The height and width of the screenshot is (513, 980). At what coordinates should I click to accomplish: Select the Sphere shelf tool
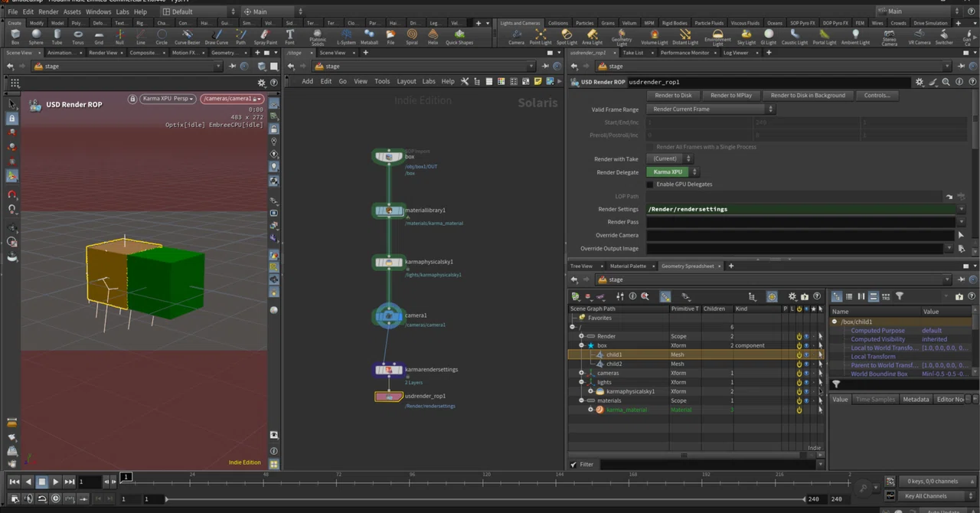pyautogui.click(x=36, y=36)
